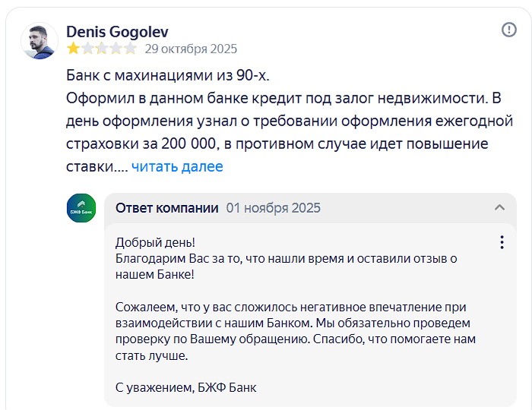This screenshot has height=410, width=532.
Task: Click the third gray rating star
Action: [102, 49]
